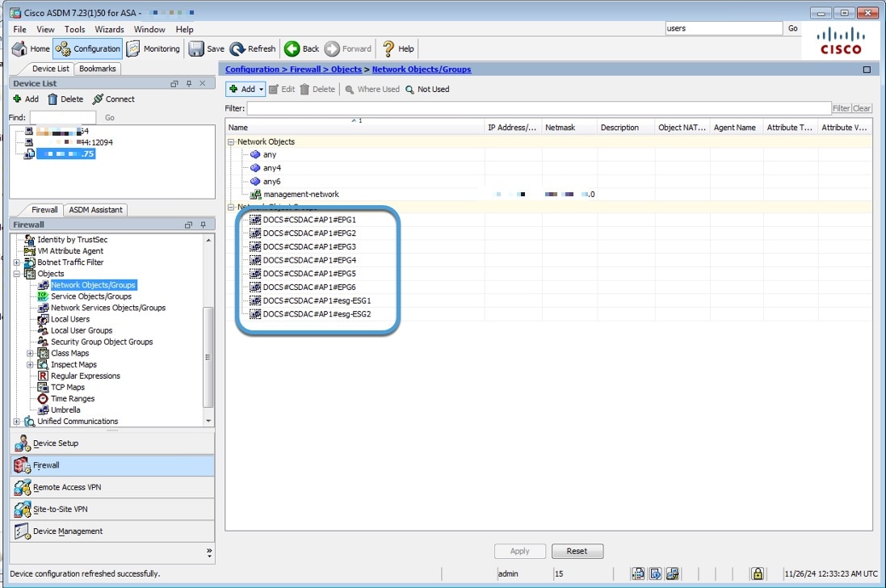The height and width of the screenshot is (588, 886).
Task: Expand the Class Maps node
Action: [x=30, y=354]
